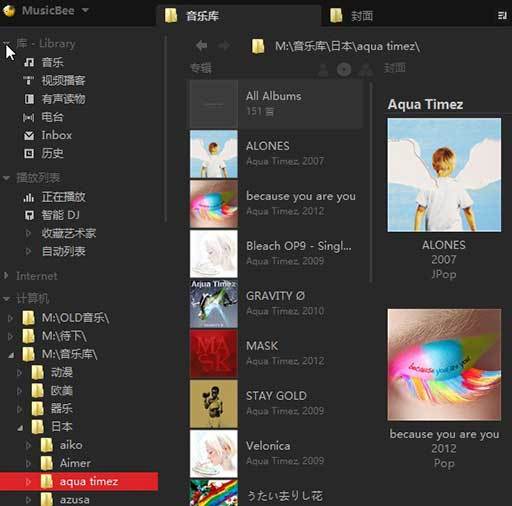Image resolution: width=512 pixels, height=506 pixels.
Task: Select the M:\OLD音乐\ folder
Action: [75, 318]
